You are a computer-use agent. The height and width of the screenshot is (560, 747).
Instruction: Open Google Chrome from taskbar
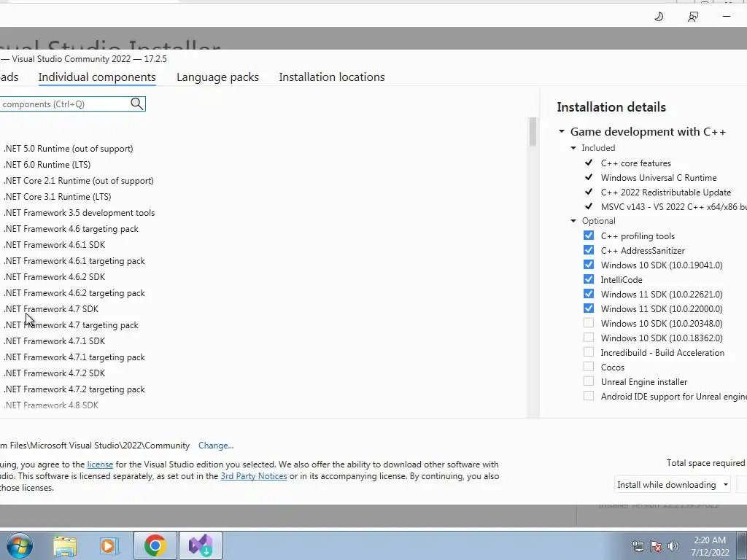coord(155,545)
